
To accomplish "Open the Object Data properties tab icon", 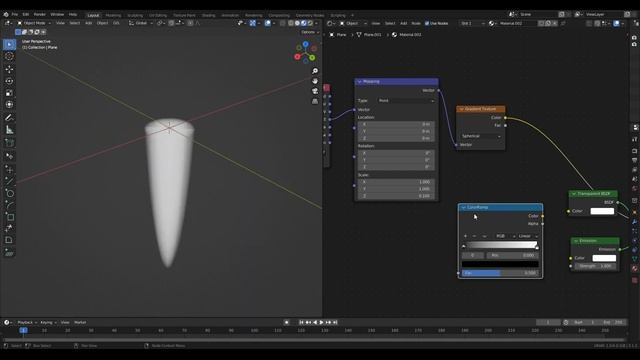I will [635, 259].
